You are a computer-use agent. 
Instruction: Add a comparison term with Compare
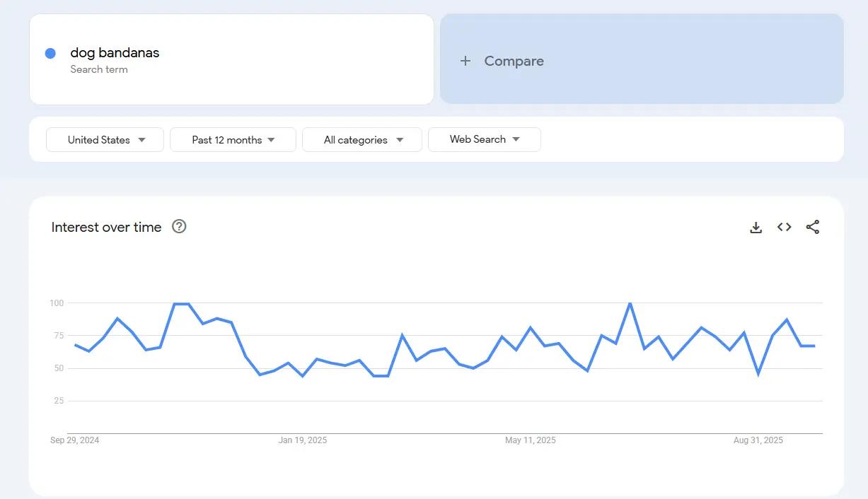point(514,61)
